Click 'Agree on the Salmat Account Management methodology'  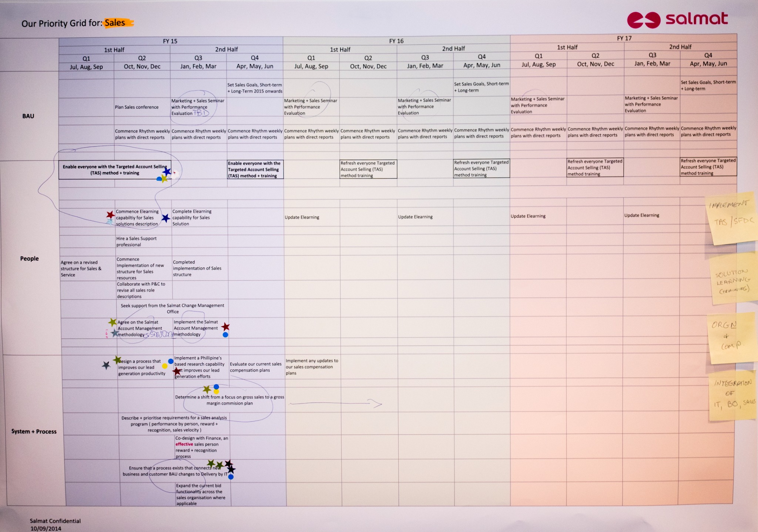[x=140, y=328]
